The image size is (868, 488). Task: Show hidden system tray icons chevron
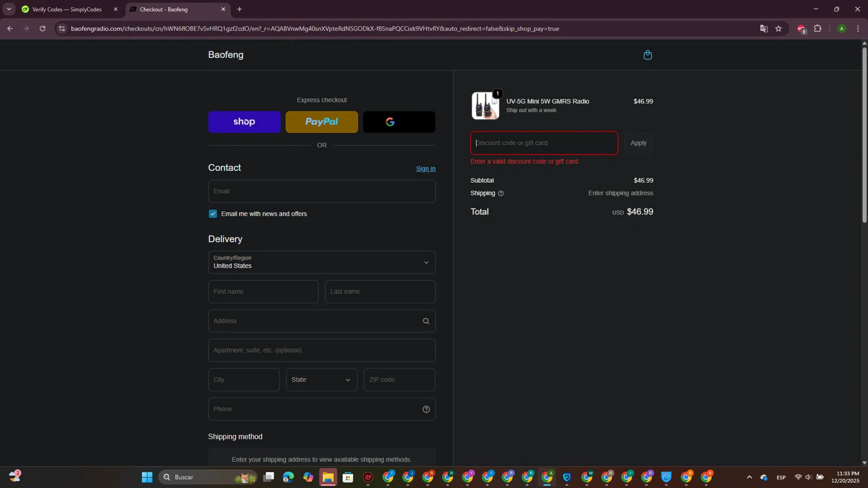tap(749, 477)
